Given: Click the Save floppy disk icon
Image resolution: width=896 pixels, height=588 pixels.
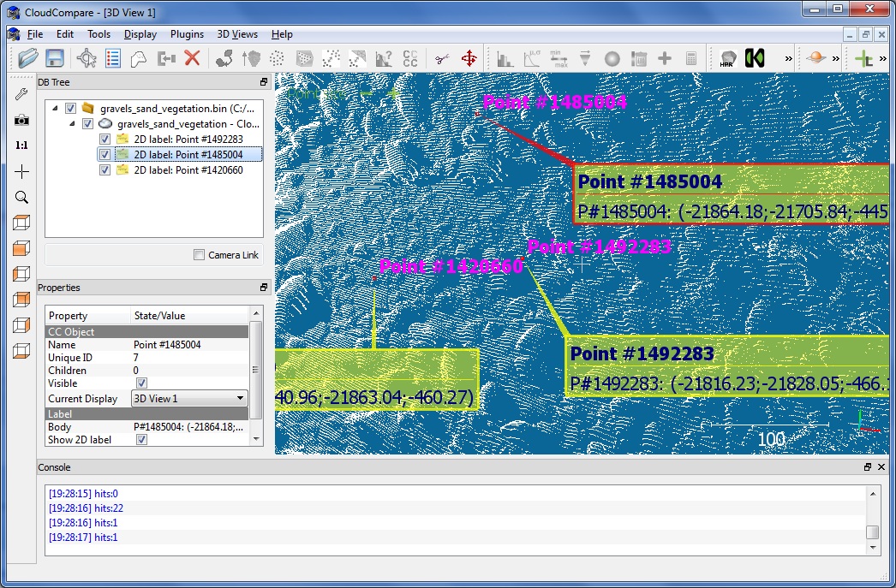Looking at the screenshot, I should (55, 58).
